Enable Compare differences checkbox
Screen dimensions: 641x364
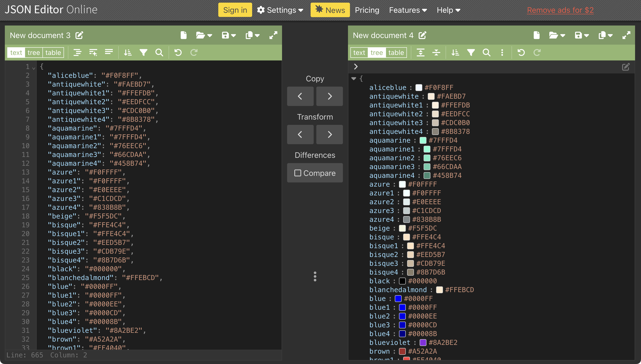(315, 173)
